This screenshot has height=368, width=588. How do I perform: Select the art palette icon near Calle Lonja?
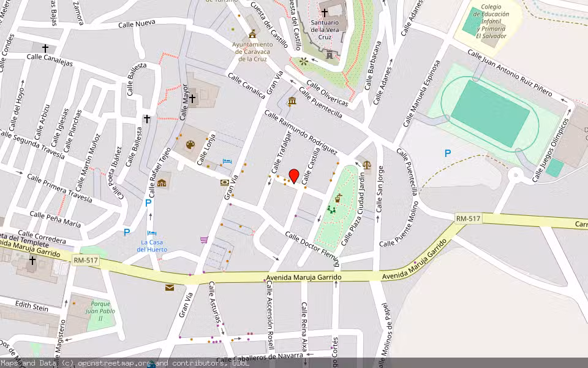point(190,145)
